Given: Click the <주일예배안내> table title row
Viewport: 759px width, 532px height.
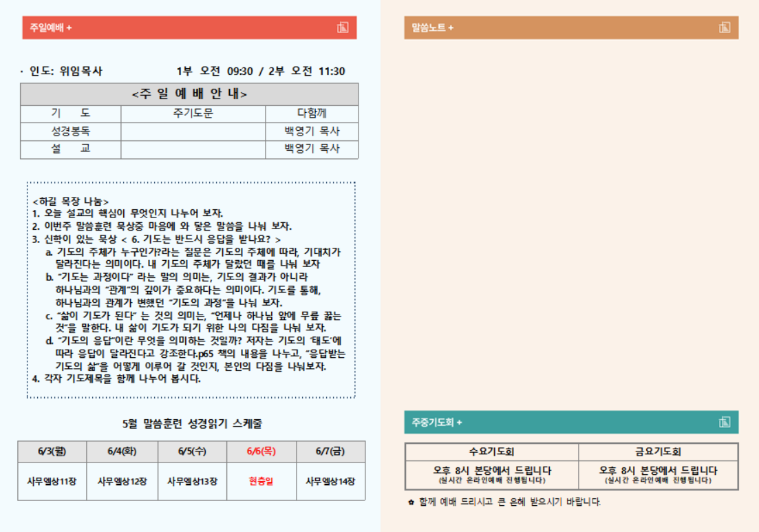Looking at the screenshot, I should pos(189,94).
